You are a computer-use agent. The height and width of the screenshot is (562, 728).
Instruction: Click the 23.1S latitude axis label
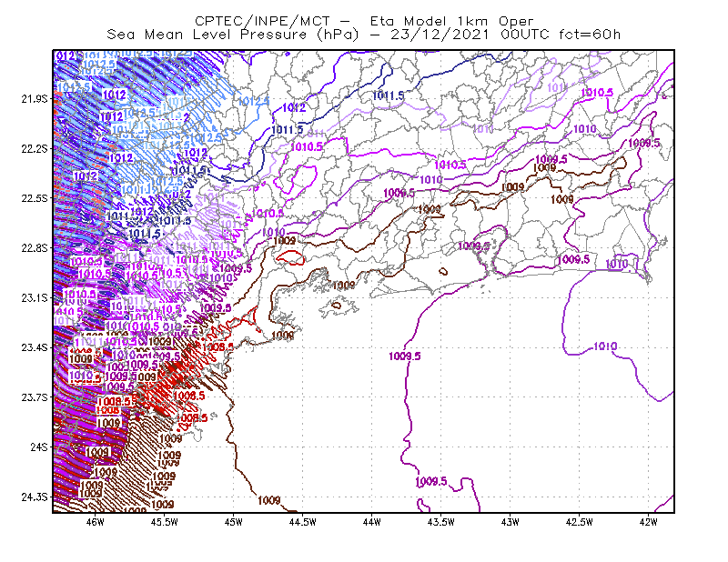(x=34, y=298)
